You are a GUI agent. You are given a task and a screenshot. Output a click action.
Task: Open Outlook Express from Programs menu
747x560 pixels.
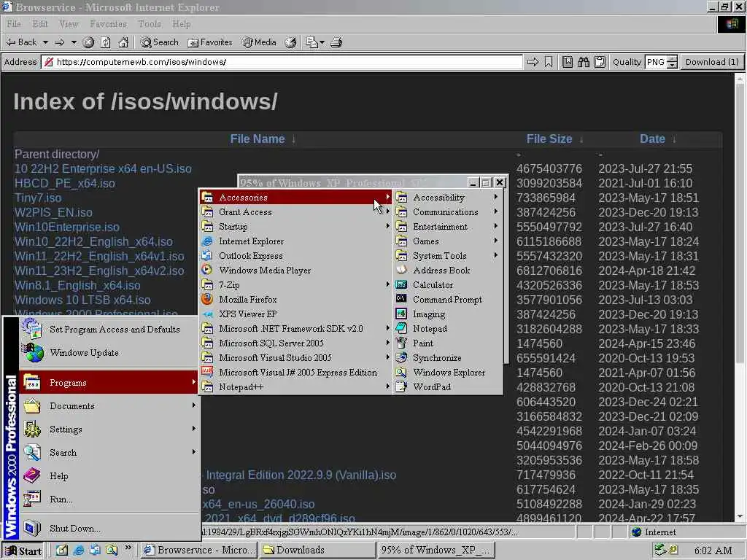(x=295, y=256)
